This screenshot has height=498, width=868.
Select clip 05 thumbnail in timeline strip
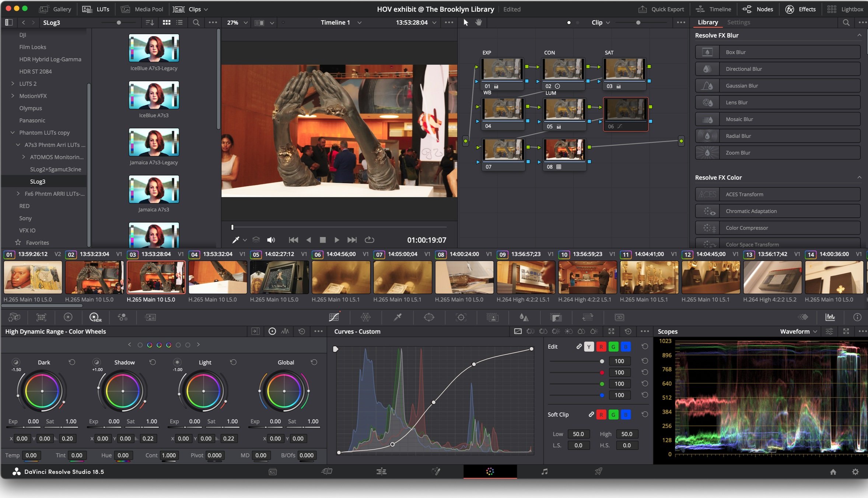[x=279, y=278]
